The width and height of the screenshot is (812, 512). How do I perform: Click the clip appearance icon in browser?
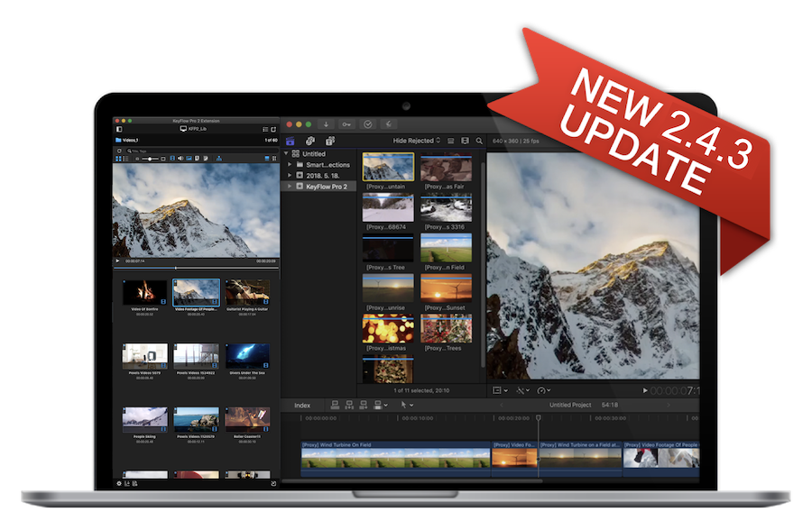tap(450, 141)
